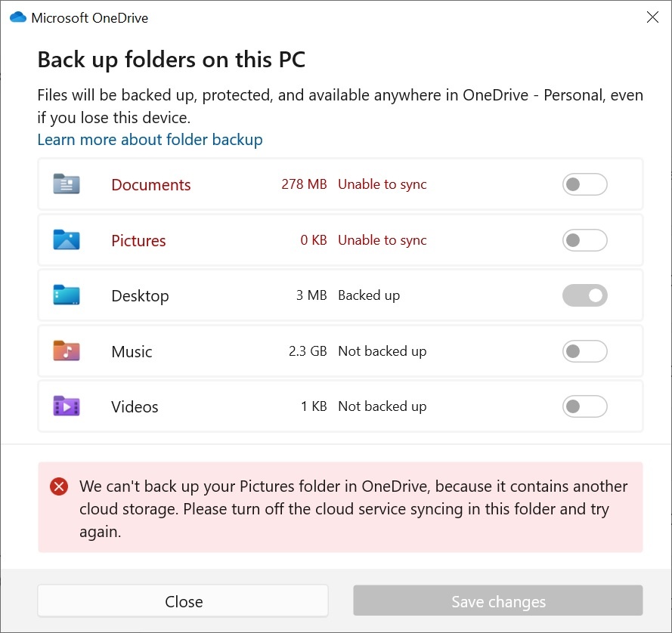Enable the Videos backup toggle
This screenshot has height=633, width=672.
tap(584, 406)
